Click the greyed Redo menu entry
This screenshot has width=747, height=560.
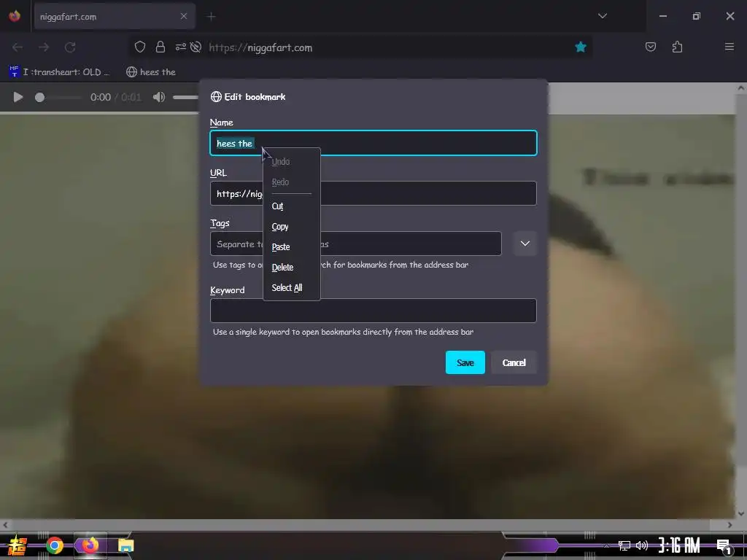click(x=292, y=182)
